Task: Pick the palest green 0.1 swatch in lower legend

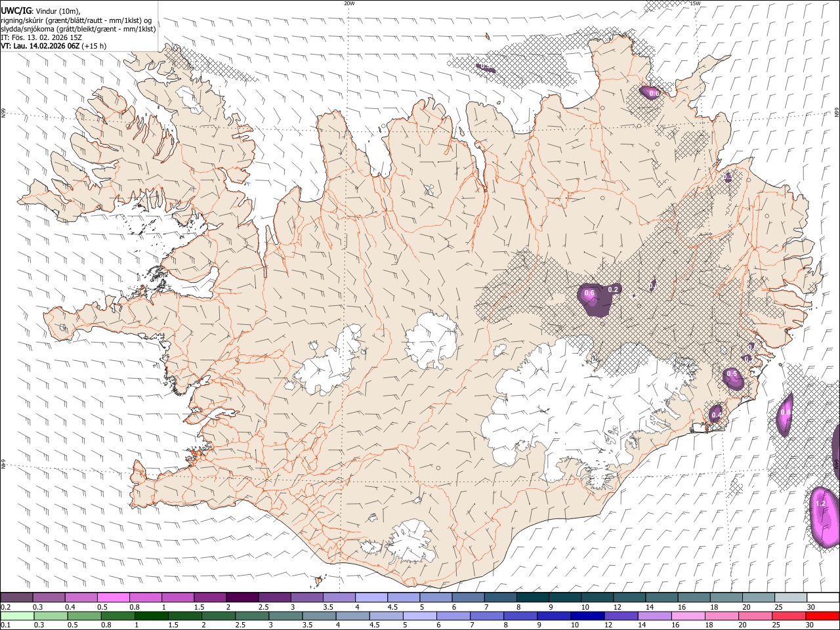Action: (17, 616)
